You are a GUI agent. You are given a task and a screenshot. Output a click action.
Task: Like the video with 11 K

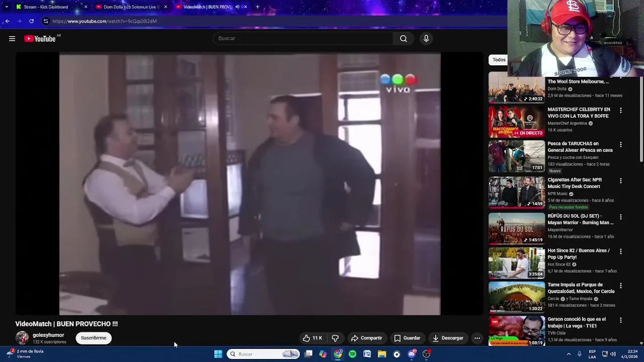click(312, 338)
